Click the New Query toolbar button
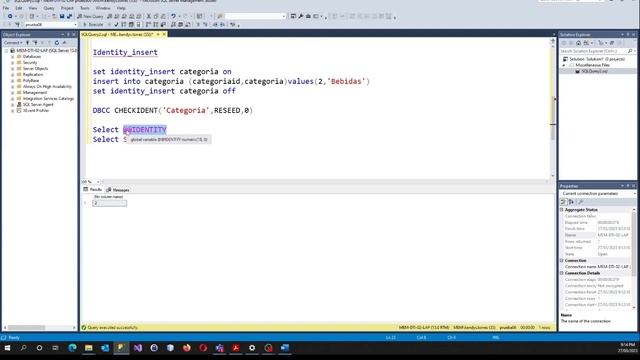 (91, 16)
